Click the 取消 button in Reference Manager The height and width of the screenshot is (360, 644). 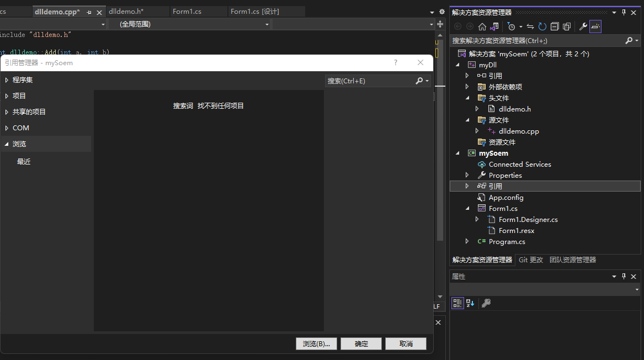click(x=406, y=344)
